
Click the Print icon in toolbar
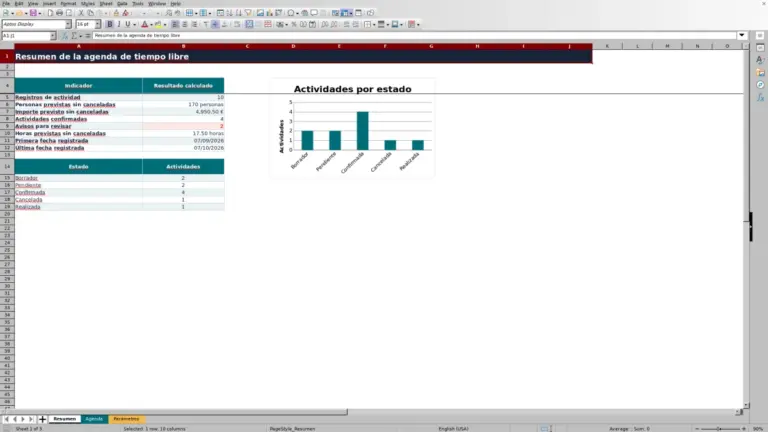click(59, 13)
